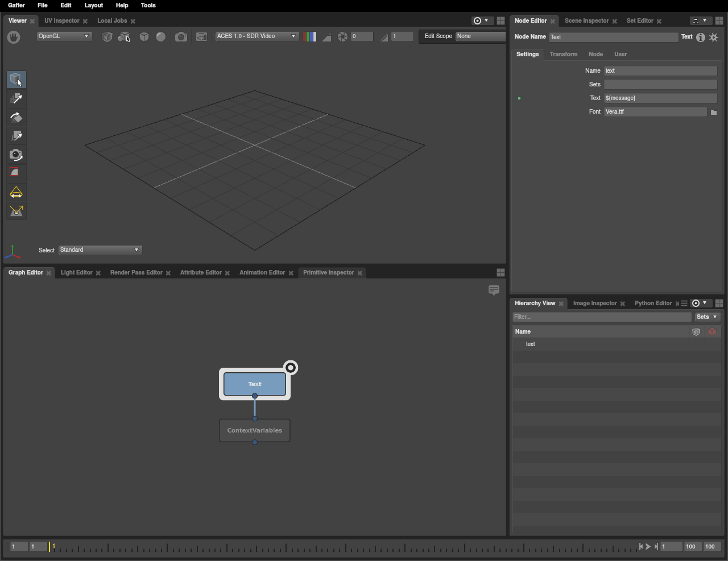
Task: Toggle the RGB channel display
Action: 310,37
